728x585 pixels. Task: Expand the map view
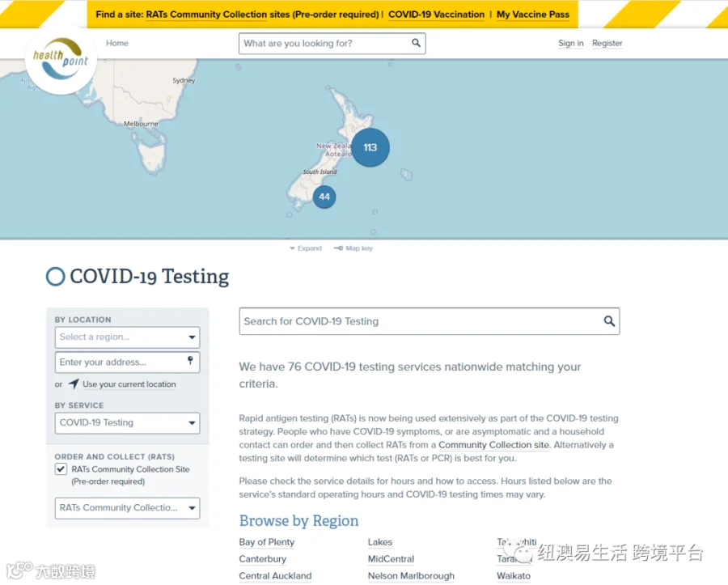coord(306,248)
